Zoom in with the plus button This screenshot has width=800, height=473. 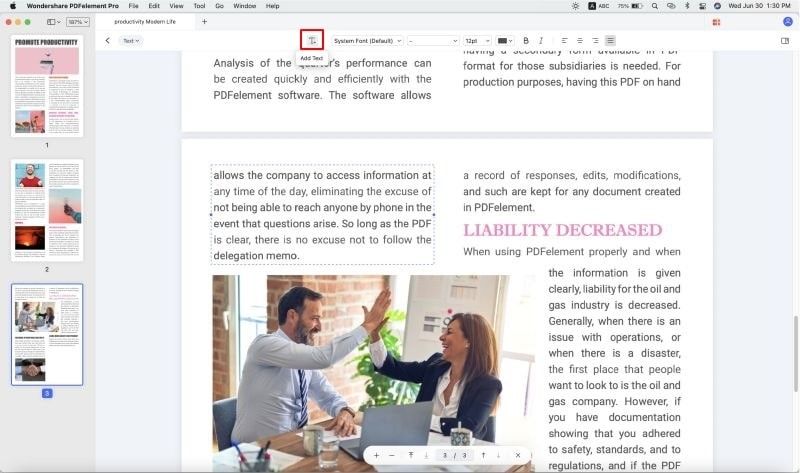tap(376, 455)
